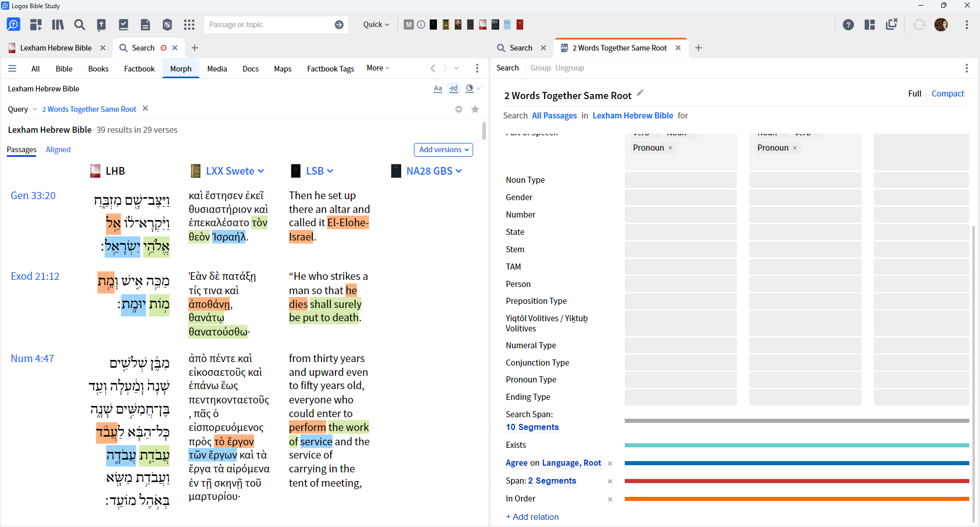Click the red Span relation bar
This screenshot has width=980, height=527.
(x=797, y=481)
